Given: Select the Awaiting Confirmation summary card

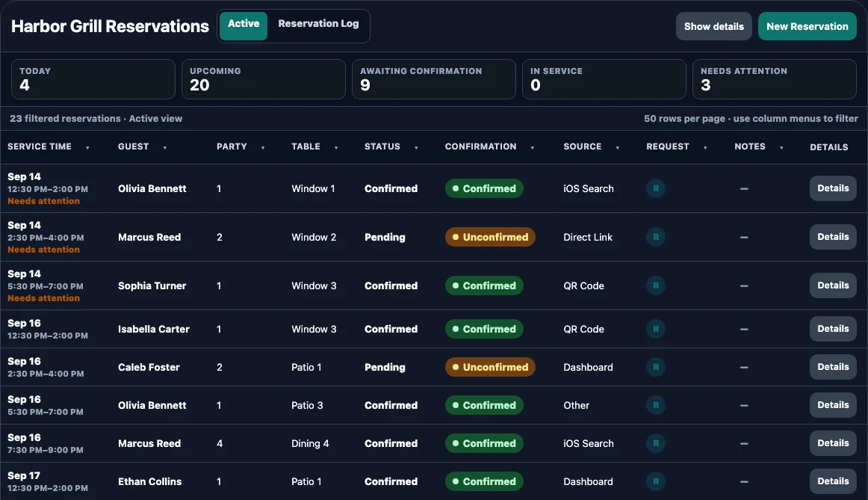Looking at the screenshot, I should coord(434,79).
